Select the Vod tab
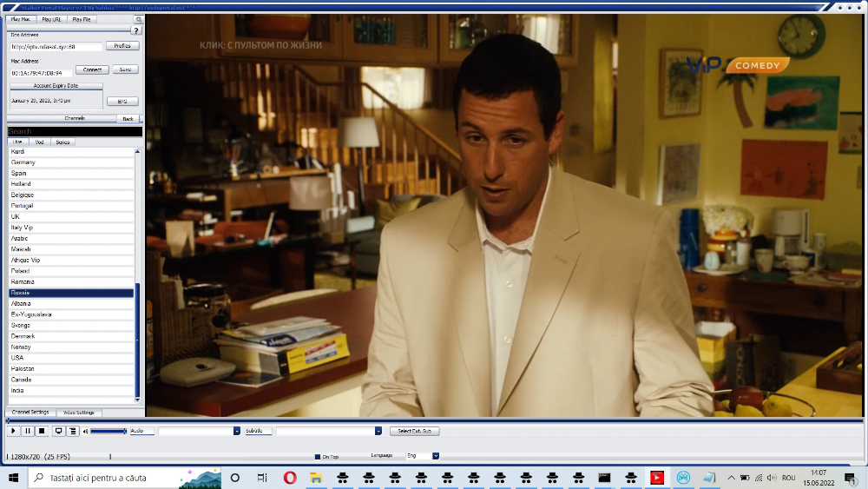868x489 pixels. click(x=39, y=142)
